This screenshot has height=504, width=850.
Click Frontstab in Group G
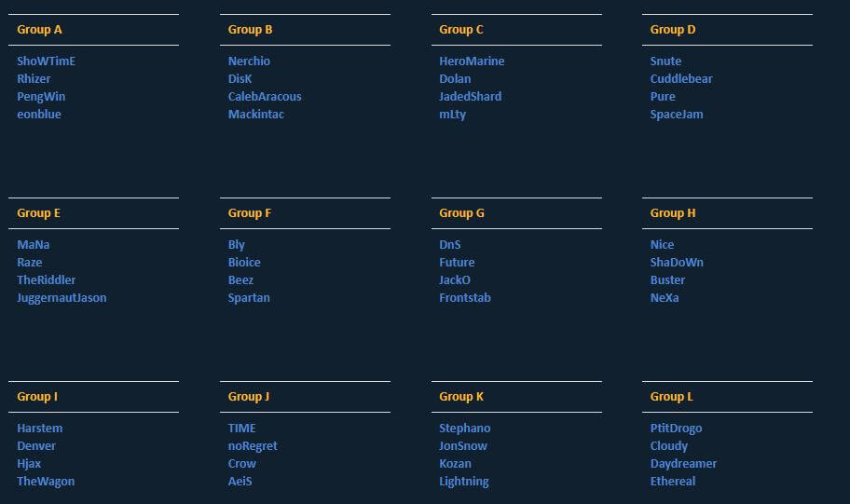click(x=465, y=298)
